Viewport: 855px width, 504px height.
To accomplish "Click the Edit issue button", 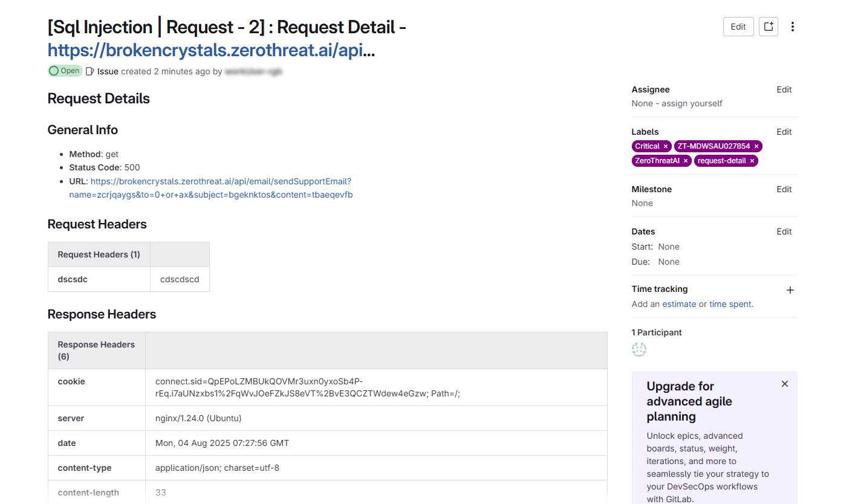I will [x=738, y=27].
